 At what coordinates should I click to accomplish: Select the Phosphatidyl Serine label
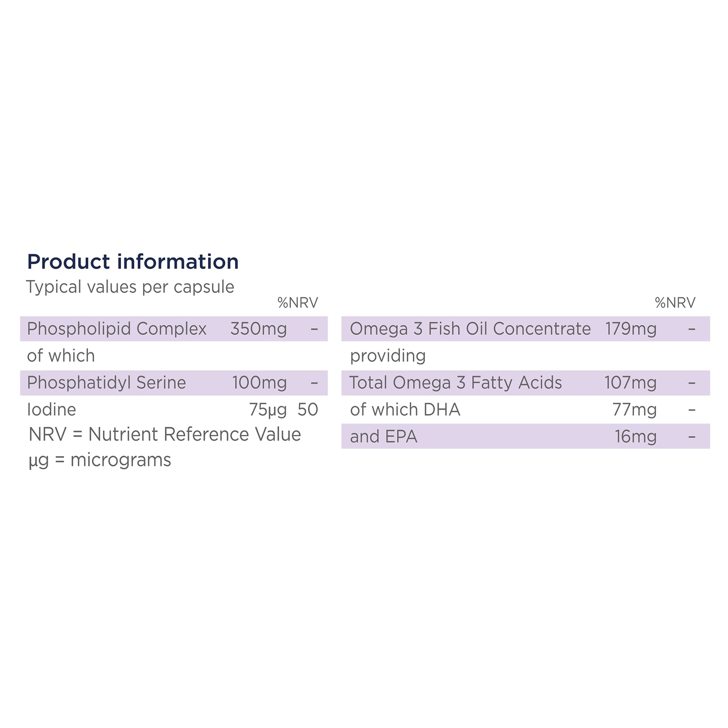click(106, 382)
